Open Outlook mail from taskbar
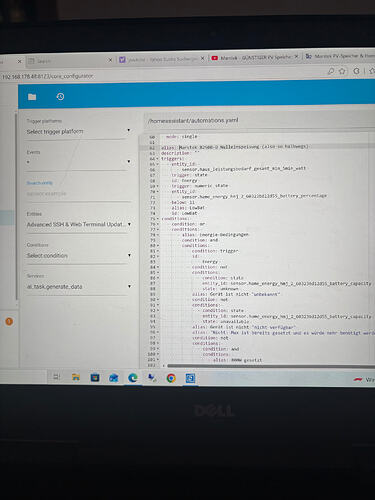375x500 pixels. tap(114, 378)
